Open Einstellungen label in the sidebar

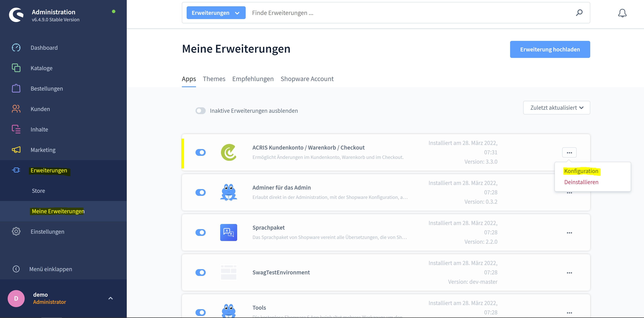pyautogui.click(x=47, y=232)
